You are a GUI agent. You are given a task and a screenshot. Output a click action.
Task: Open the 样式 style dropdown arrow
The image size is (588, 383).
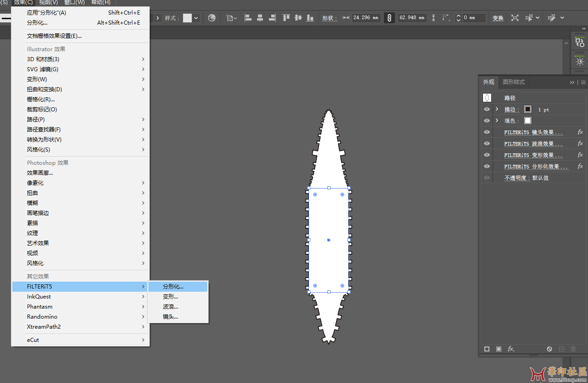pos(196,18)
